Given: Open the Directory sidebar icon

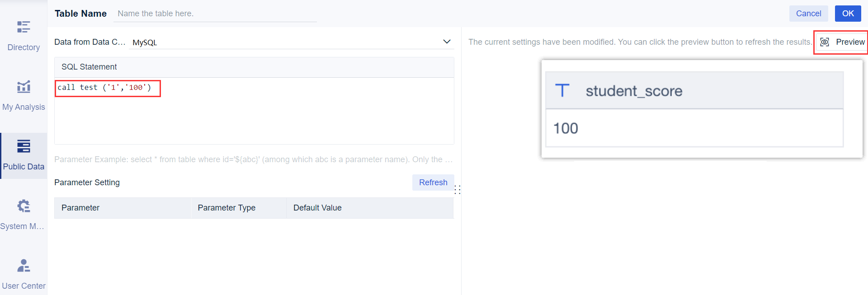Looking at the screenshot, I should (x=24, y=27).
